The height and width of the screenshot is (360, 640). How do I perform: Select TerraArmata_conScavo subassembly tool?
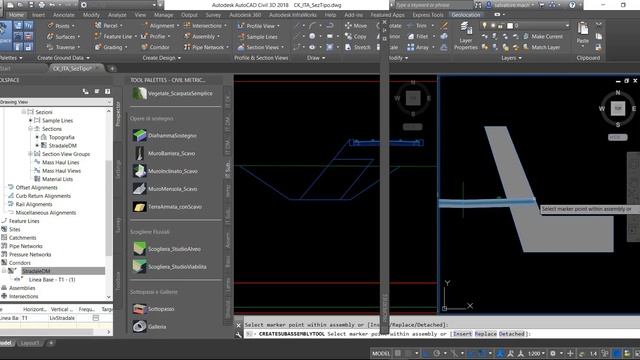[x=167, y=207]
